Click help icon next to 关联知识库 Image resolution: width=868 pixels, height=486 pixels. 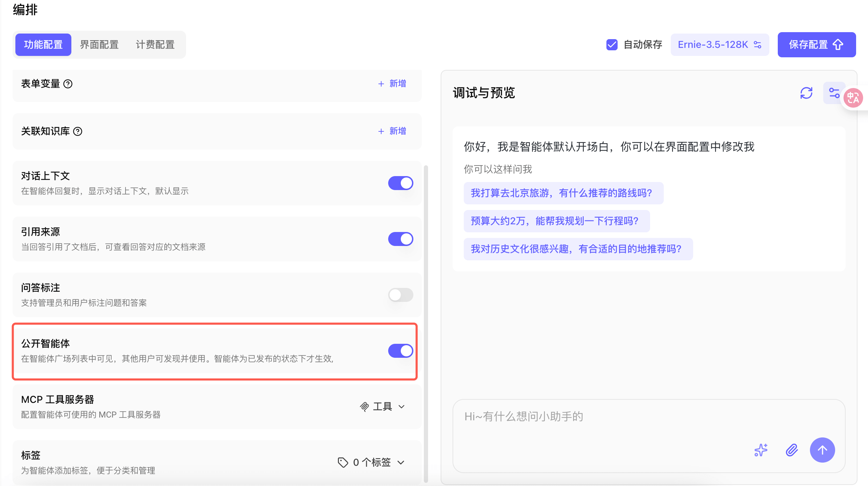78,131
